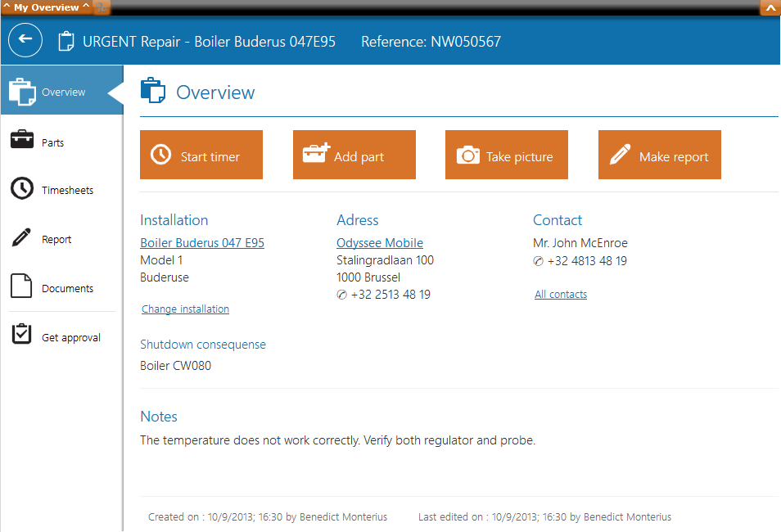Open the Odyssee Mobile address link

coord(380,243)
